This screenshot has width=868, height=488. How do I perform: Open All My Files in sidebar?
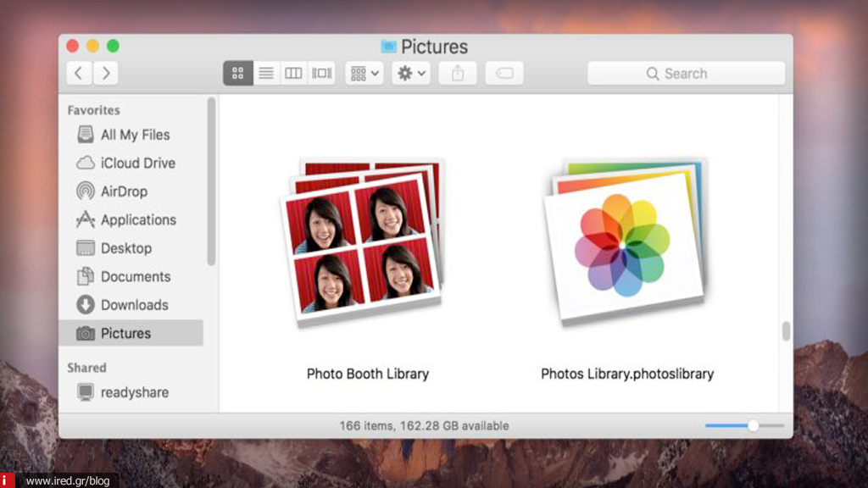coord(134,135)
